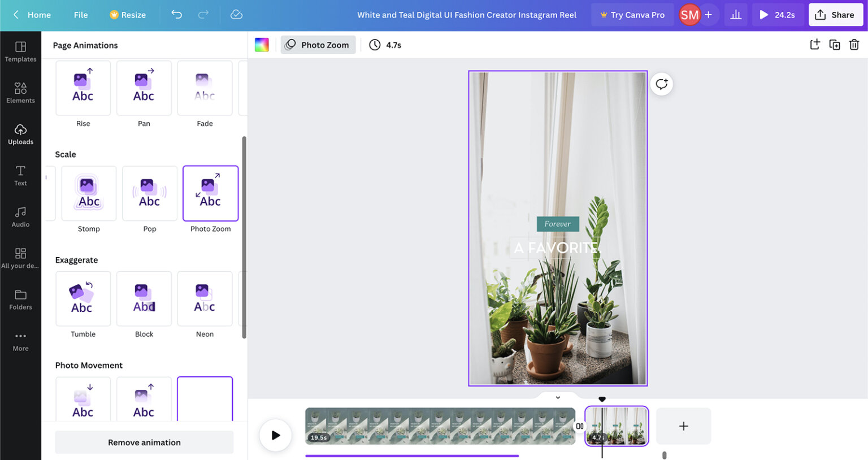Open the Audio panel
The height and width of the screenshot is (460, 868).
pyautogui.click(x=20, y=216)
